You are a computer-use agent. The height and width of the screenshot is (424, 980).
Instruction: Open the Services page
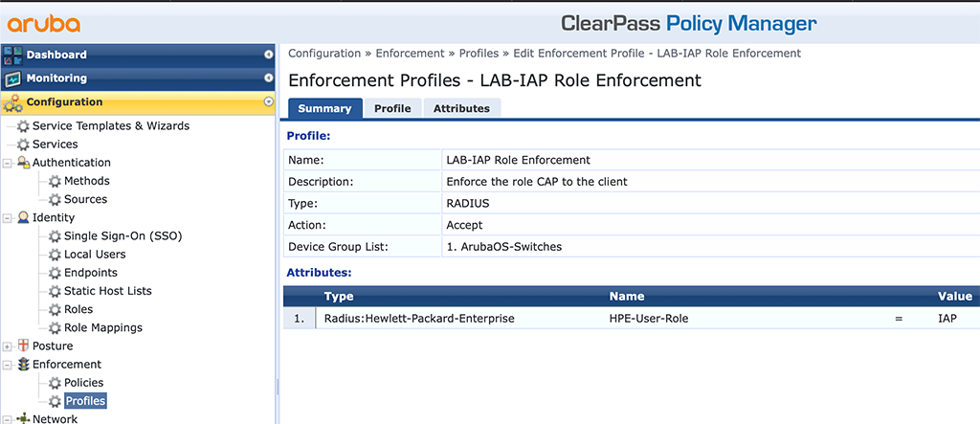click(x=55, y=145)
